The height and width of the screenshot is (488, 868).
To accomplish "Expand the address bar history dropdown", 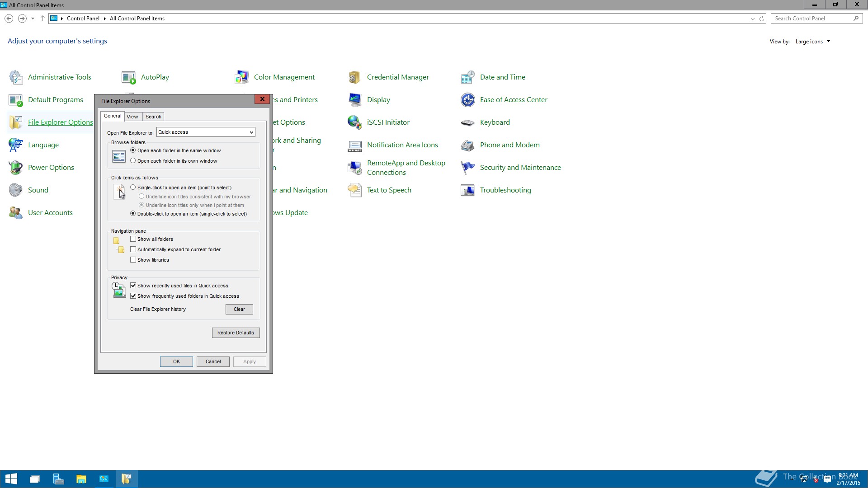I will [x=752, y=19].
